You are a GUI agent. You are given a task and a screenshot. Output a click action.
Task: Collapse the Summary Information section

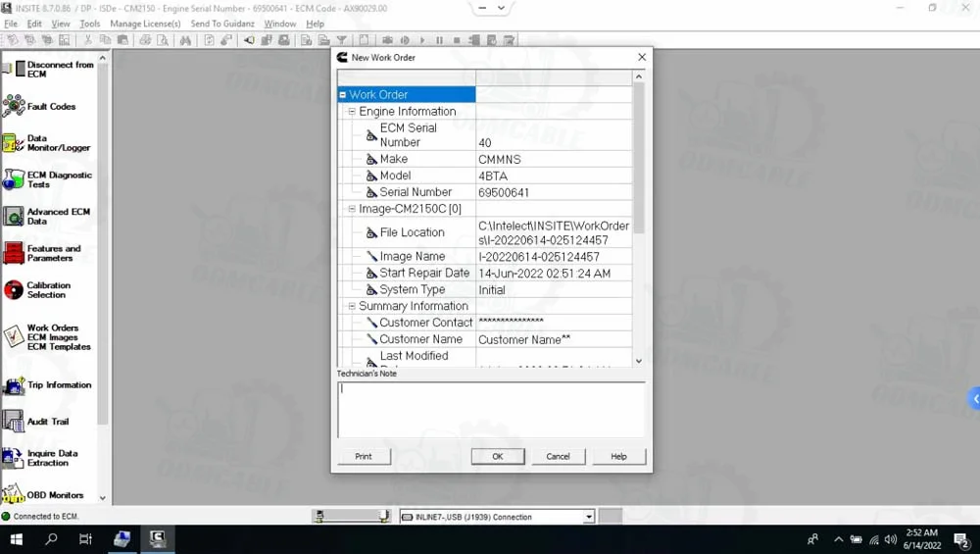(x=352, y=306)
